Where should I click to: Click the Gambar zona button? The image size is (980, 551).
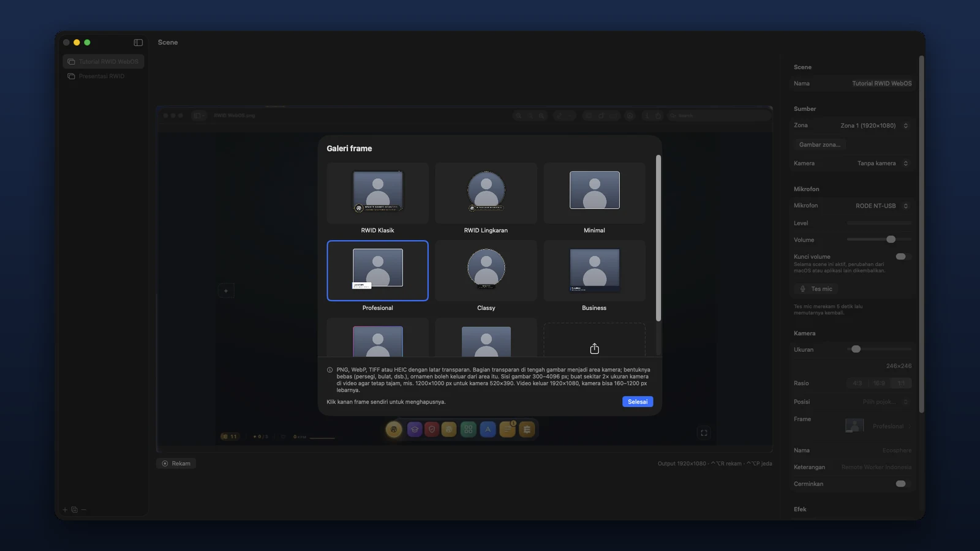820,144
